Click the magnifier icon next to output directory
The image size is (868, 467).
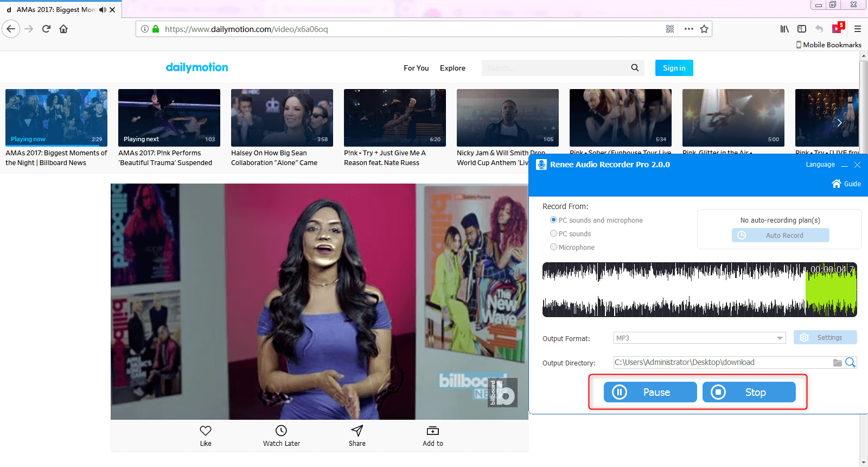tap(850, 363)
